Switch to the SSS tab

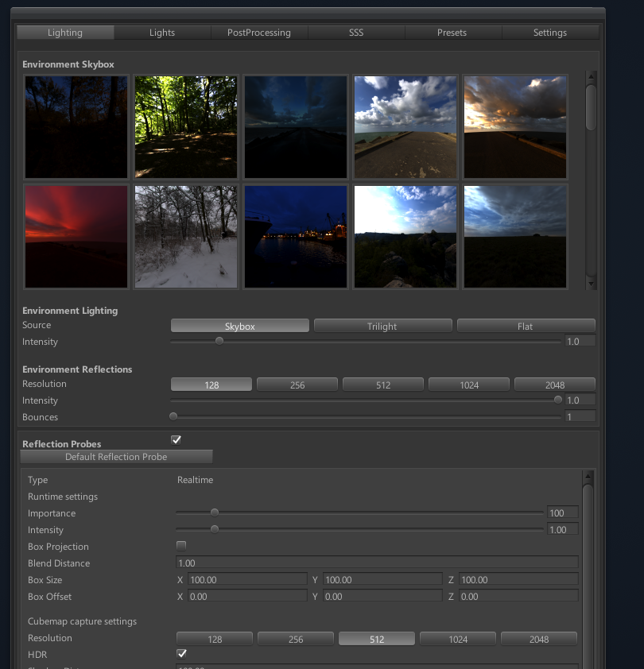coord(356,33)
